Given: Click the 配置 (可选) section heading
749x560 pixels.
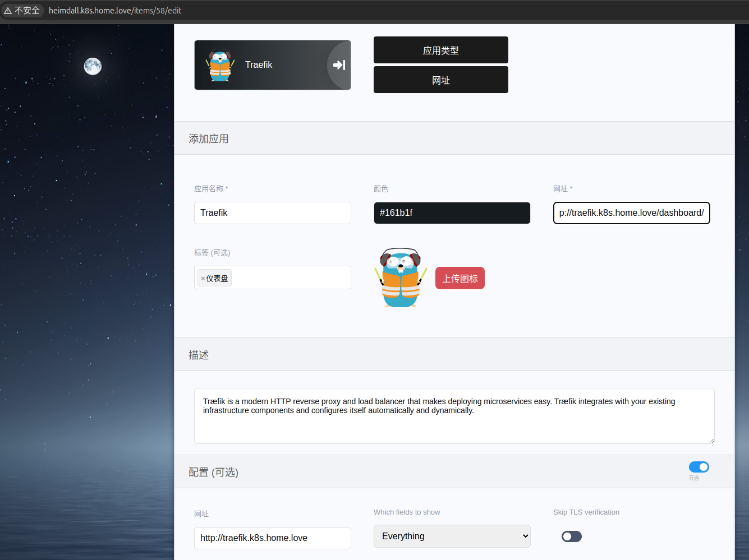Looking at the screenshot, I should [213, 472].
